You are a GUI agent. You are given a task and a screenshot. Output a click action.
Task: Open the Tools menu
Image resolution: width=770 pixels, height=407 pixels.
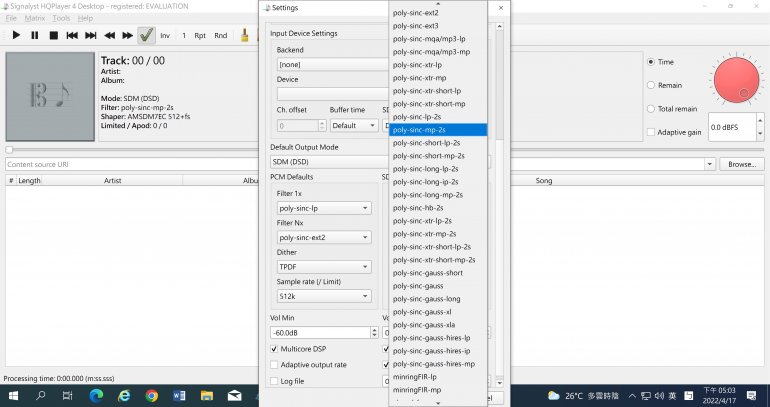61,18
